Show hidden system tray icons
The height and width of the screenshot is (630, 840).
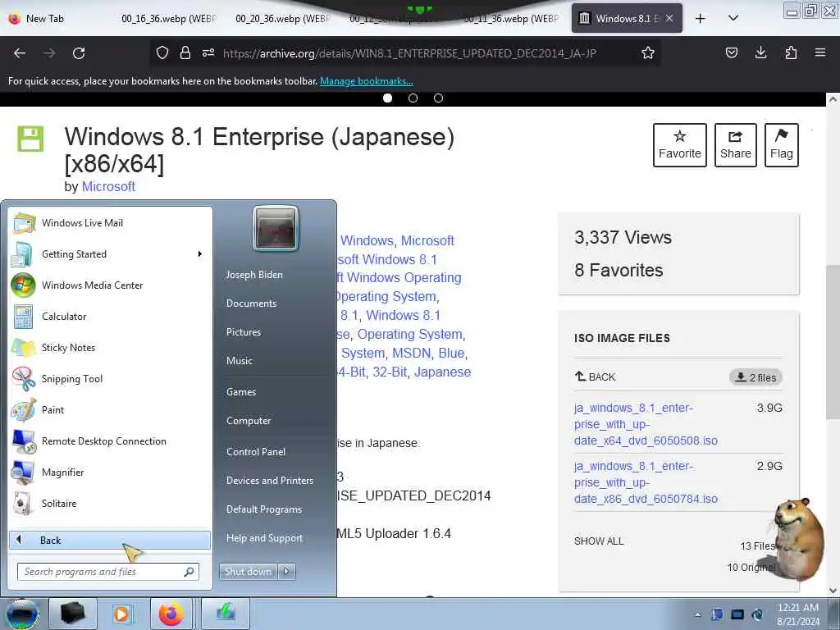[697, 614]
